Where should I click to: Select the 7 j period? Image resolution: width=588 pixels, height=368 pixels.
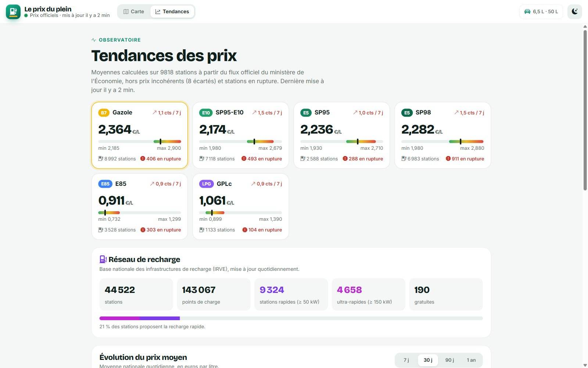coord(406,360)
